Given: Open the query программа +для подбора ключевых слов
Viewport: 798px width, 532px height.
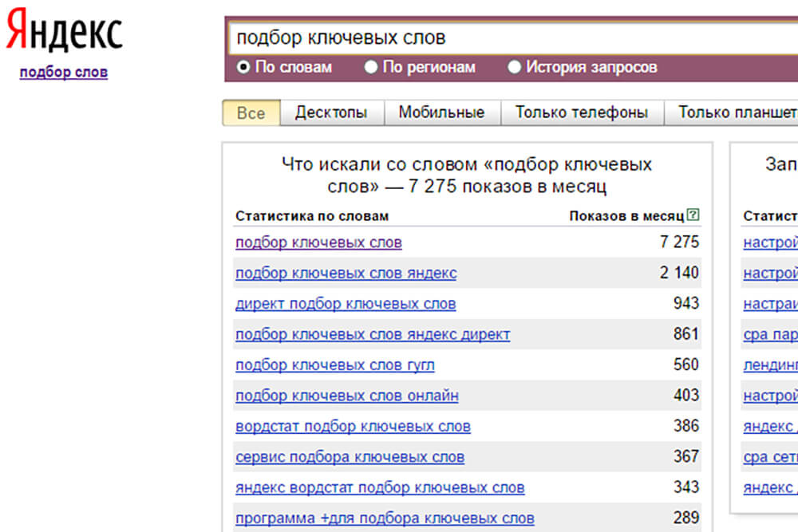Looking at the screenshot, I should click(385, 518).
